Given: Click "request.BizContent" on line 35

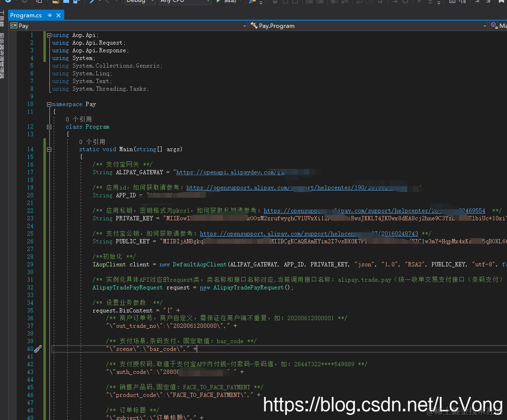Looking at the screenshot, I should [x=122, y=310].
